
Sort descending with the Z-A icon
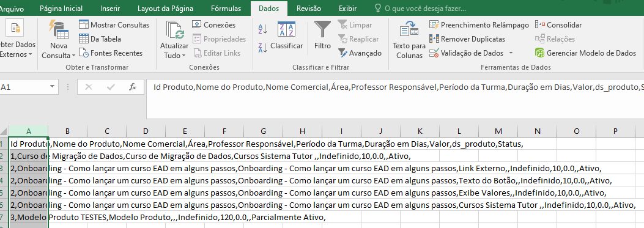[262, 48]
